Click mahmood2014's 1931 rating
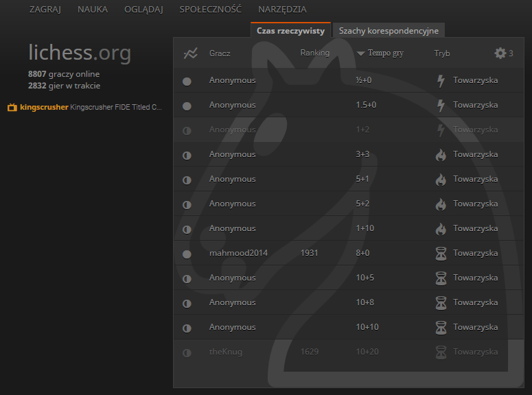 (309, 253)
